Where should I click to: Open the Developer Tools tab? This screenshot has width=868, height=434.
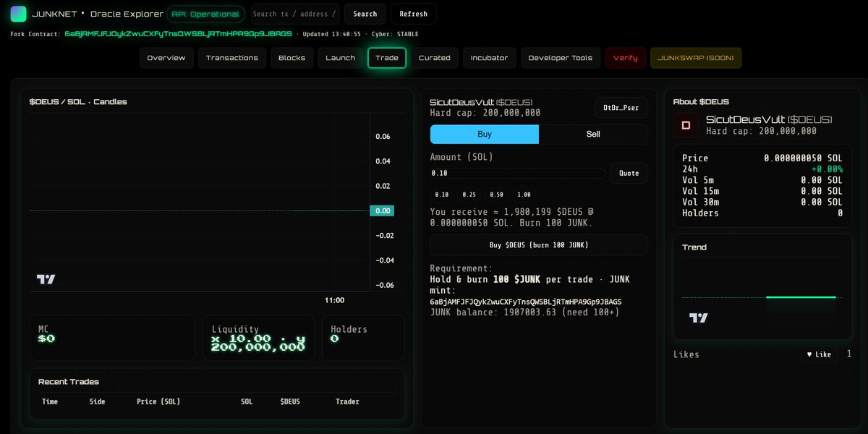pos(561,58)
